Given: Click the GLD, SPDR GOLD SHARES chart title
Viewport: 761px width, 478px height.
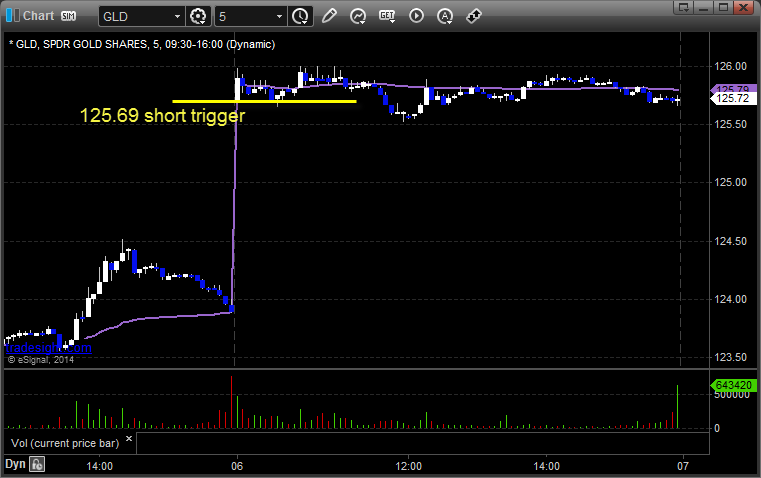Looking at the screenshot, I should click(x=142, y=44).
